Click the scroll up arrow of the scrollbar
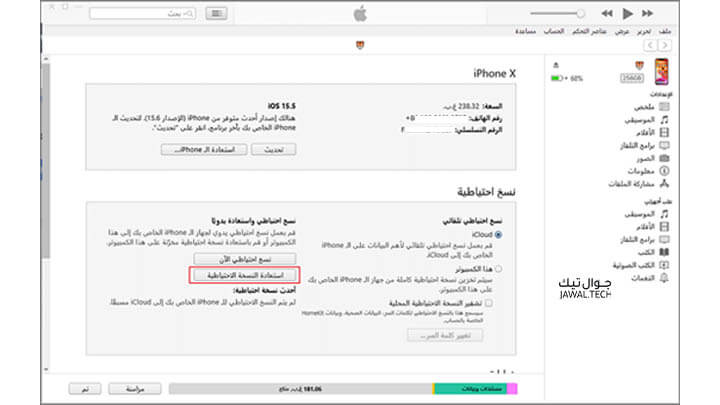Screen dimensions: 720x405 coord(45,59)
